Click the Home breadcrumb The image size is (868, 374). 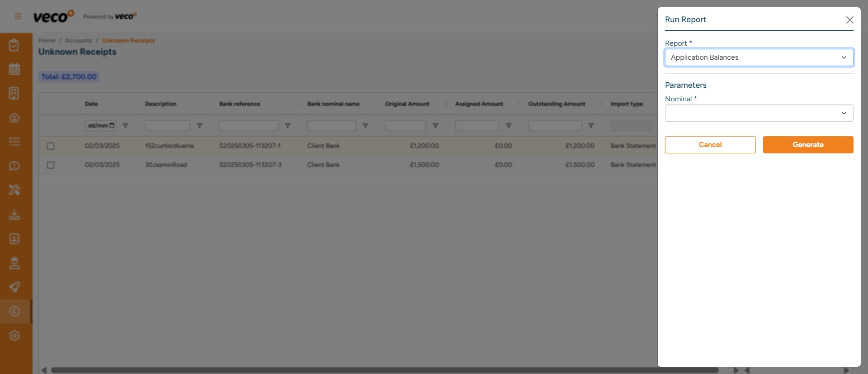point(47,41)
